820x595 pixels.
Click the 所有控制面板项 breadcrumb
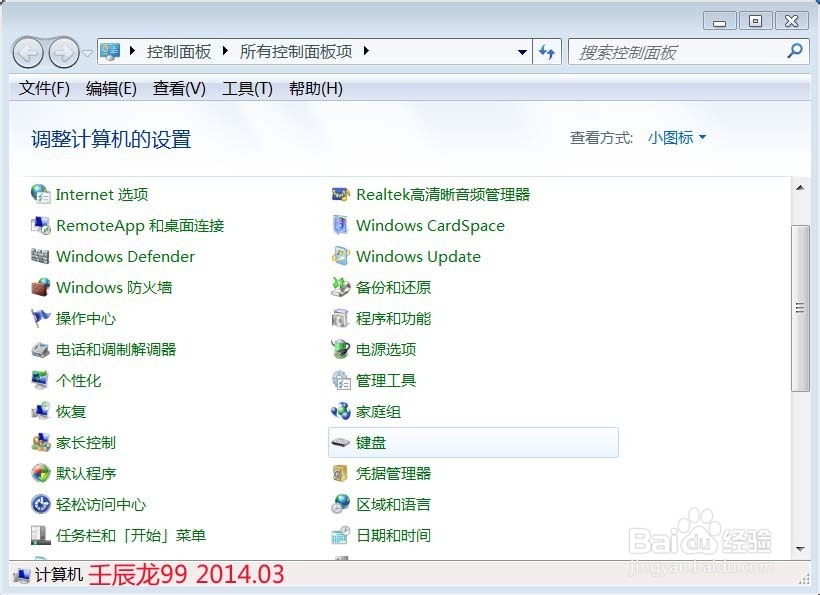[x=296, y=51]
